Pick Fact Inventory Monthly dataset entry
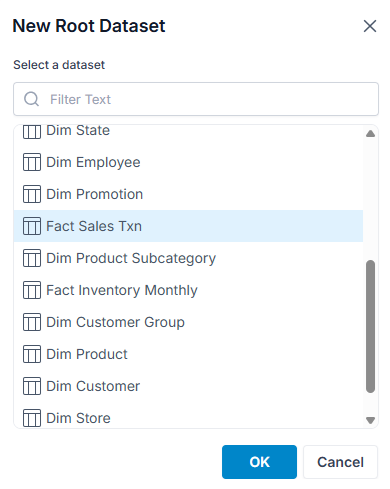The width and height of the screenshot is (390, 489). click(188, 290)
